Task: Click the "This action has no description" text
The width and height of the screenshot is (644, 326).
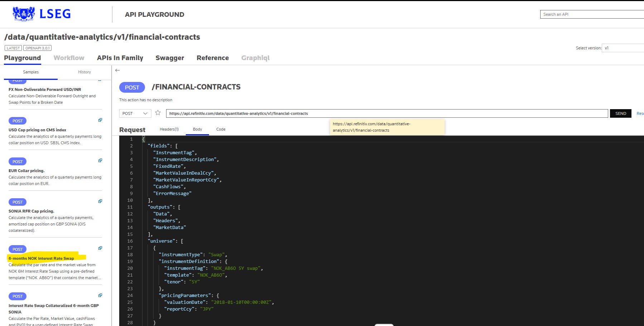Action: pos(146,100)
